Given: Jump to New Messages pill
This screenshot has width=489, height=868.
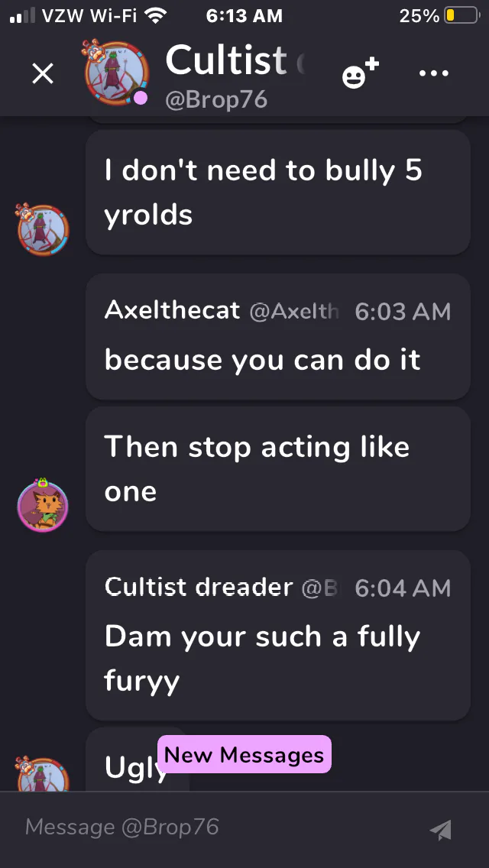Looking at the screenshot, I should [x=244, y=754].
